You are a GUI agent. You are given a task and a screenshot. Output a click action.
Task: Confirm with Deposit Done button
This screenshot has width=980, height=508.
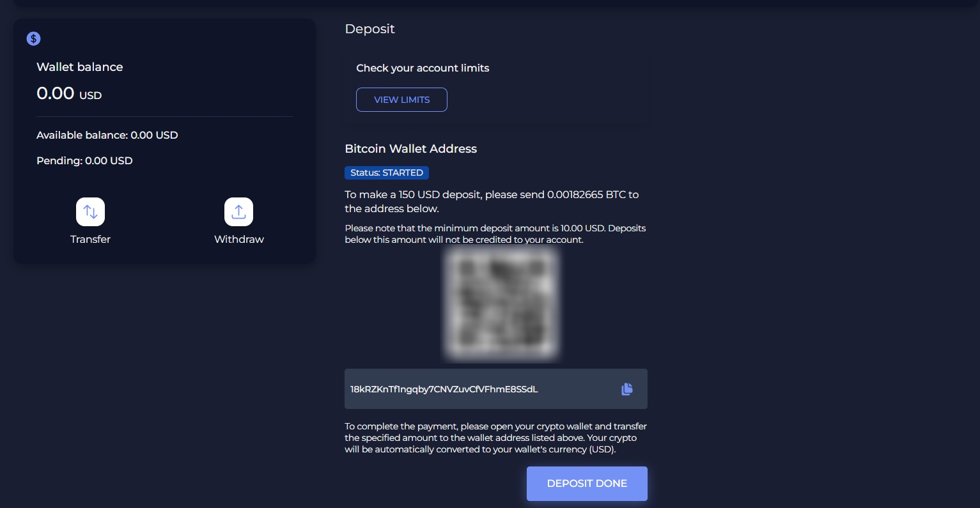coord(587,484)
